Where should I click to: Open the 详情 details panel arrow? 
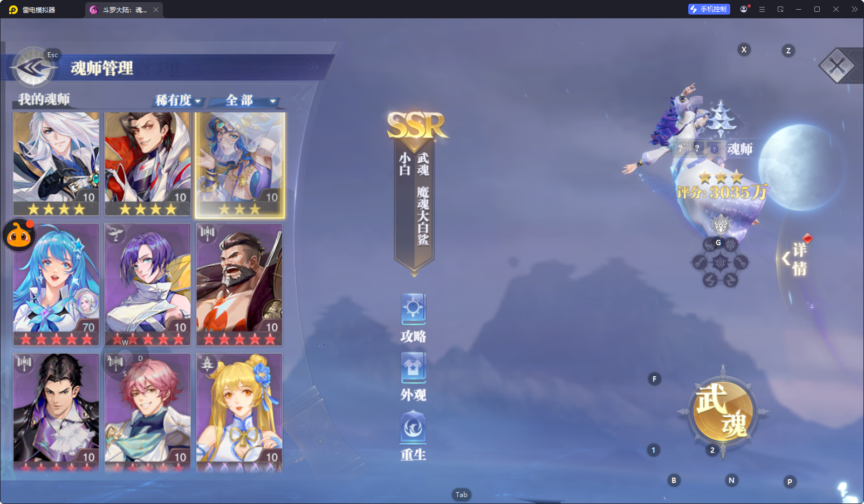pyautogui.click(x=794, y=259)
